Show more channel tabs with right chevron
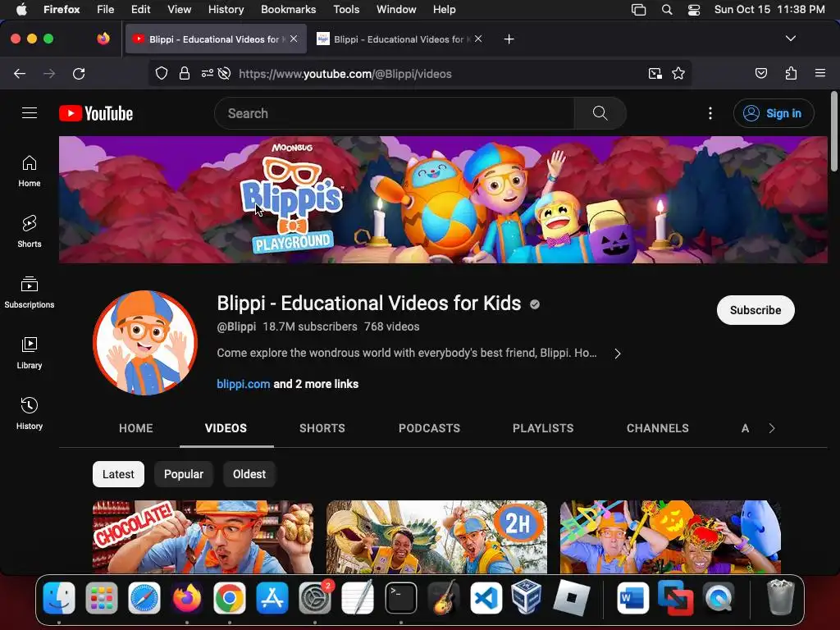840x630 pixels. pos(771,428)
